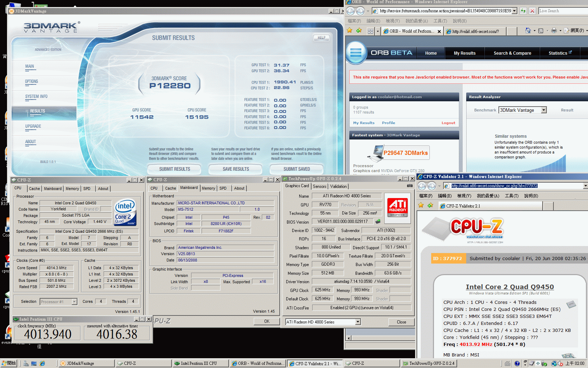Image resolution: width=588 pixels, height=368 pixels.
Task: Open RSS feeds icon in IE toolbar
Action: (541, 31)
